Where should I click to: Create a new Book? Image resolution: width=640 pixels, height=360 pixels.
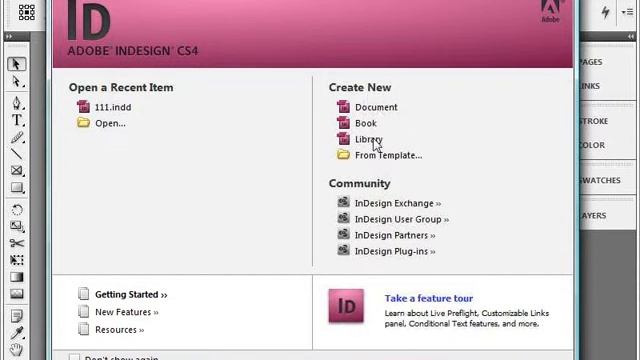(366, 123)
